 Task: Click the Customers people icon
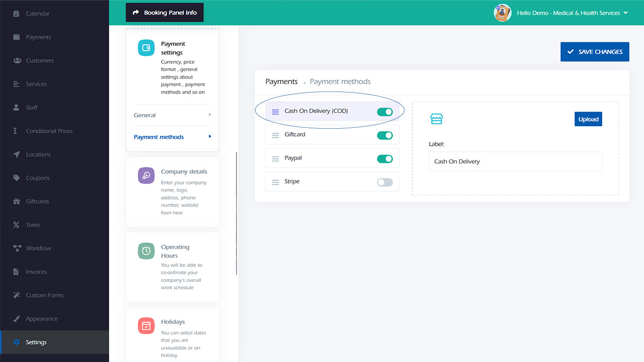tap(16, 60)
